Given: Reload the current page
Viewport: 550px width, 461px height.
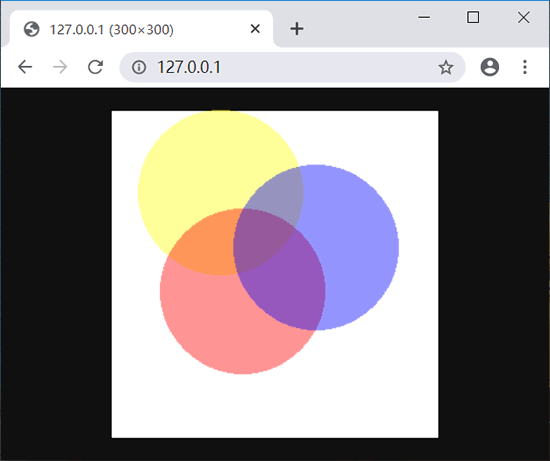Looking at the screenshot, I should click(95, 67).
